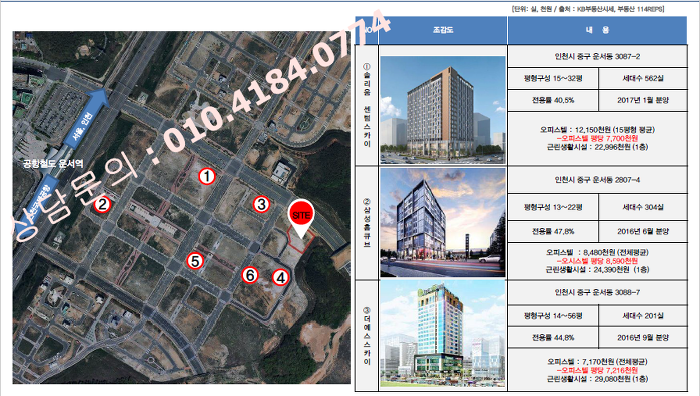Click the 평형구성 13~22평 cell
The width and height of the screenshot is (700, 396).
pyautogui.click(x=553, y=207)
